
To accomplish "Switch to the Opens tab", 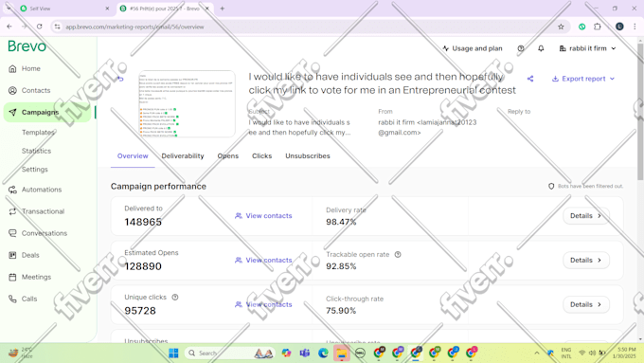I will 228,156.
